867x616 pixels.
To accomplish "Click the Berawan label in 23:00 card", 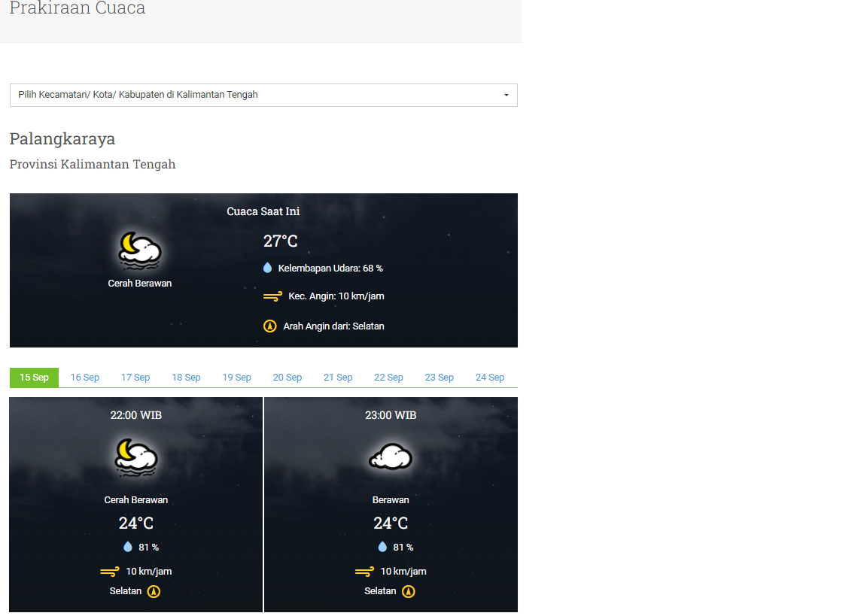I will (391, 500).
